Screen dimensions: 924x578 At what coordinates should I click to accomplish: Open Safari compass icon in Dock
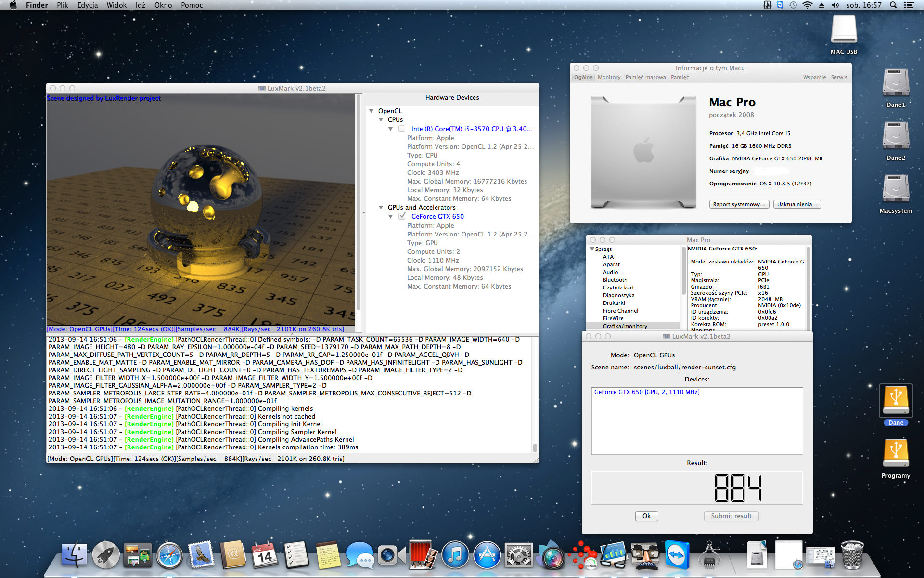[169, 555]
